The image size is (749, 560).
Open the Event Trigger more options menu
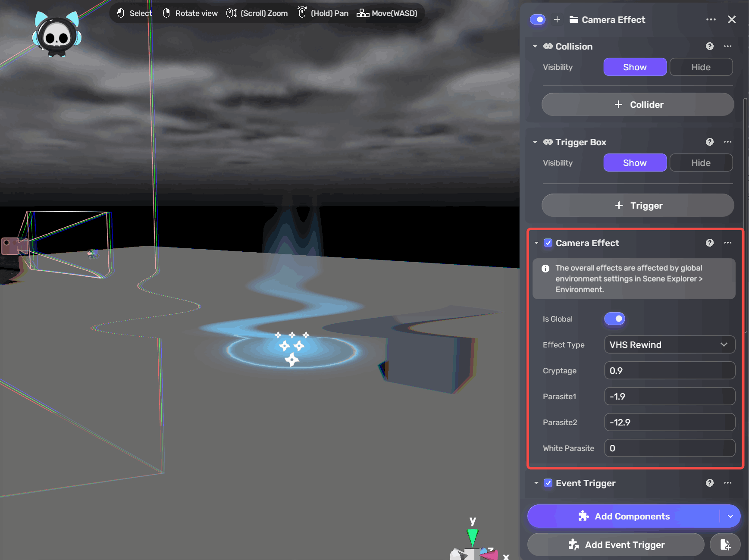coord(728,483)
